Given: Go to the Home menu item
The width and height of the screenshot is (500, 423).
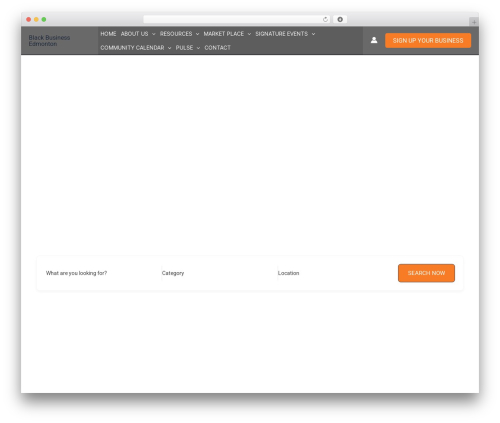Looking at the screenshot, I should click(x=108, y=34).
